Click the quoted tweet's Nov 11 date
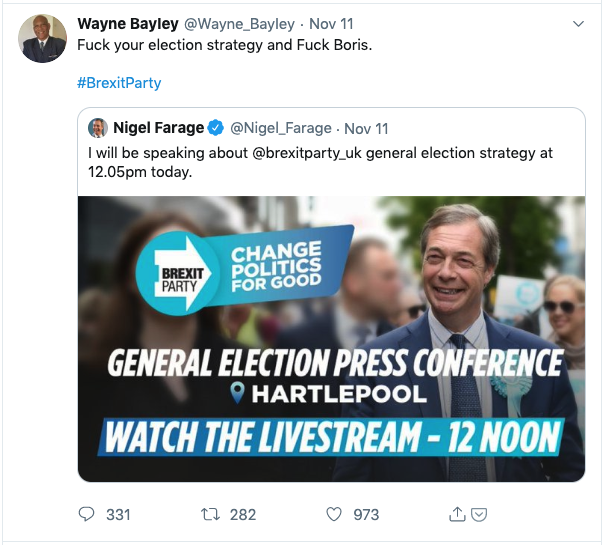Viewport: 606px width, 545px height. 366,128
